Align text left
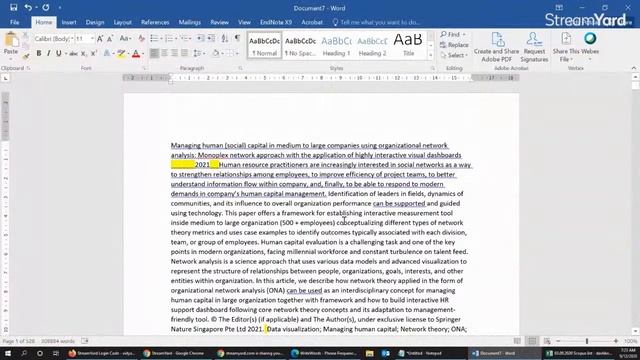The height and width of the screenshot is (360, 640). (154, 53)
